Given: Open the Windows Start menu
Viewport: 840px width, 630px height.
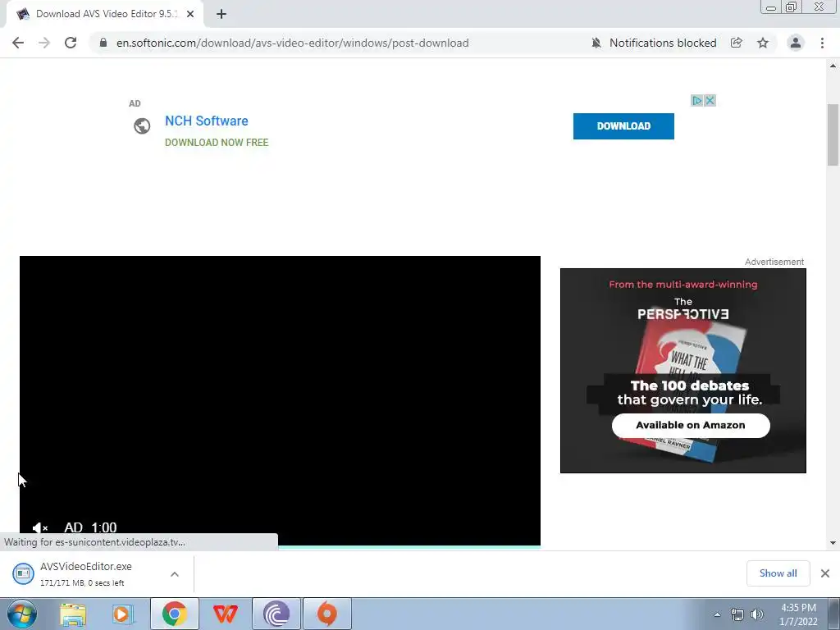Looking at the screenshot, I should pyautogui.click(x=21, y=614).
